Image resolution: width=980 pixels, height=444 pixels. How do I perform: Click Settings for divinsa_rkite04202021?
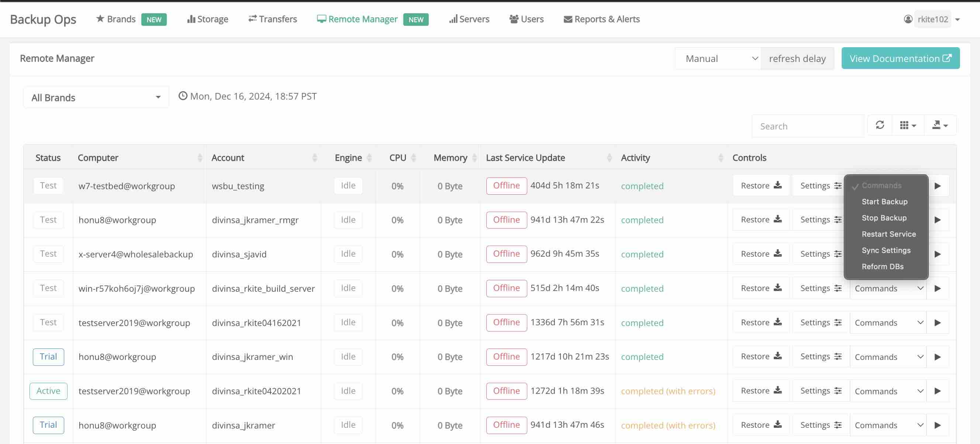[x=821, y=391]
